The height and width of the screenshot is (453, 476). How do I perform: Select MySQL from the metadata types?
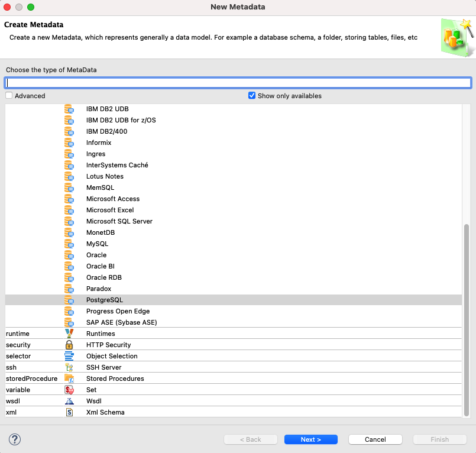pyautogui.click(x=97, y=244)
